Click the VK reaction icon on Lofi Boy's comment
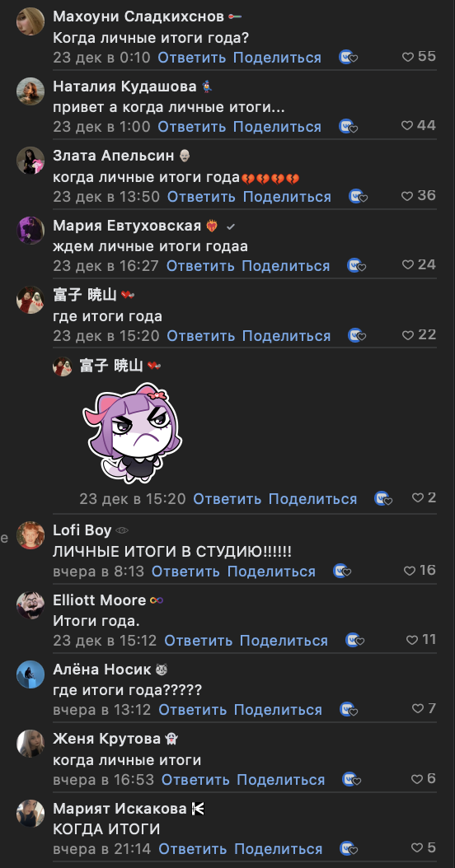 (342, 571)
